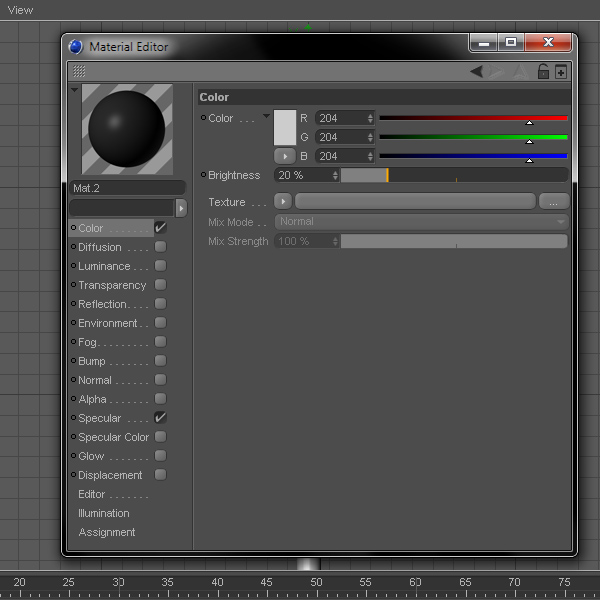600x600 pixels.
Task: Disable the Specular channel checkbox
Action: click(160, 417)
